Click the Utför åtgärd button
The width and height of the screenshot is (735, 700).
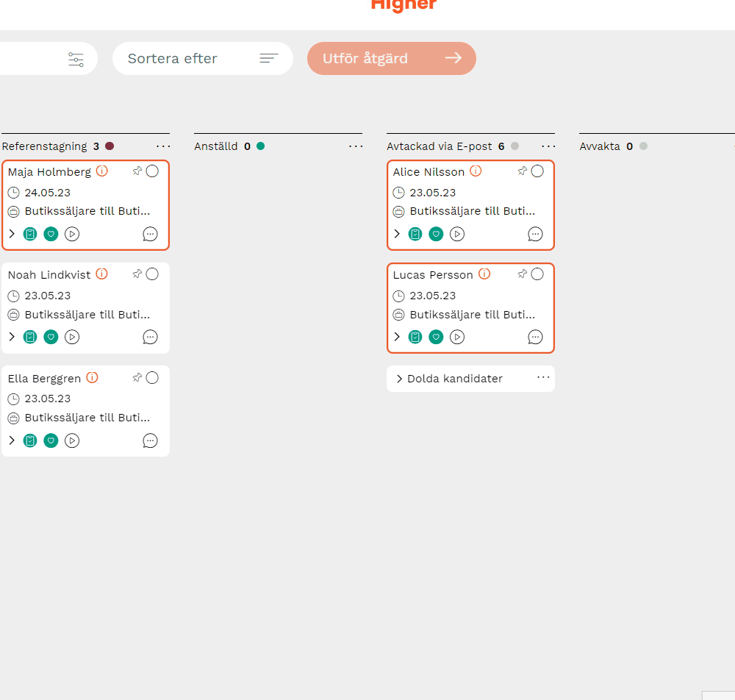391,59
